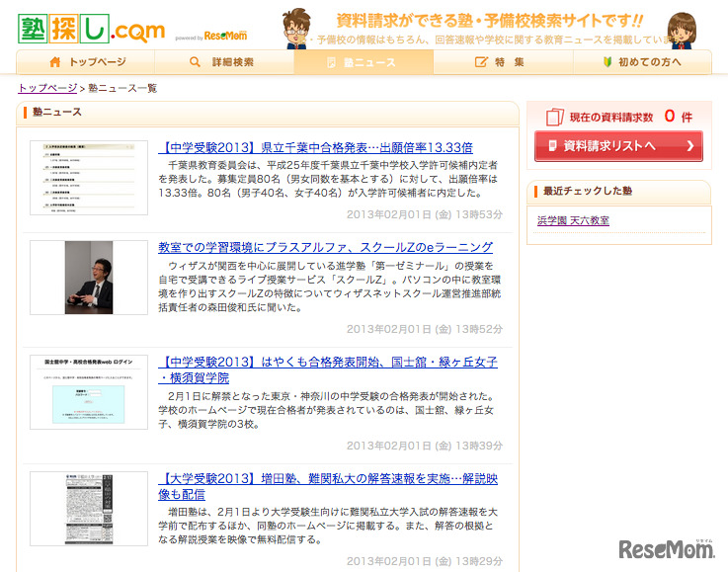The image size is (728, 572).
Task: Click the papers icon beside 現在の資料請求数
Action: 555,117
